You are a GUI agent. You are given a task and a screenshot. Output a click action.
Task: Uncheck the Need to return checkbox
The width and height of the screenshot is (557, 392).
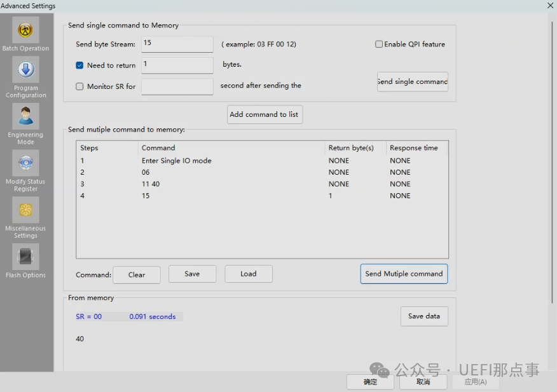(79, 65)
